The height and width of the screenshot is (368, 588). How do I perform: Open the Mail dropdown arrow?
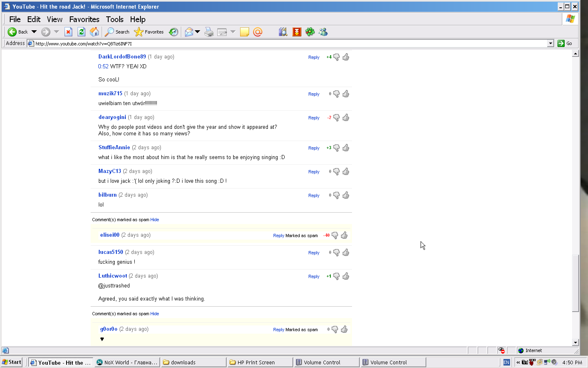click(198, 32)
